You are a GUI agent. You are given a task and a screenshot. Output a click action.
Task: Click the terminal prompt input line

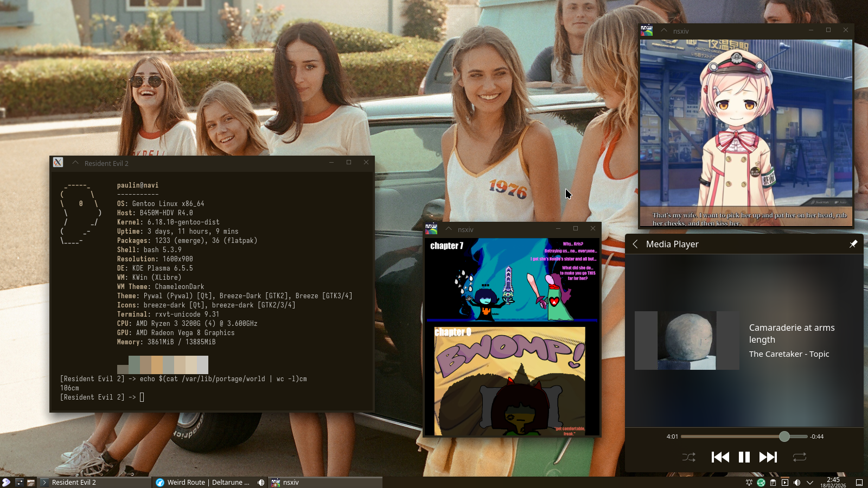[x=102, y=397]
